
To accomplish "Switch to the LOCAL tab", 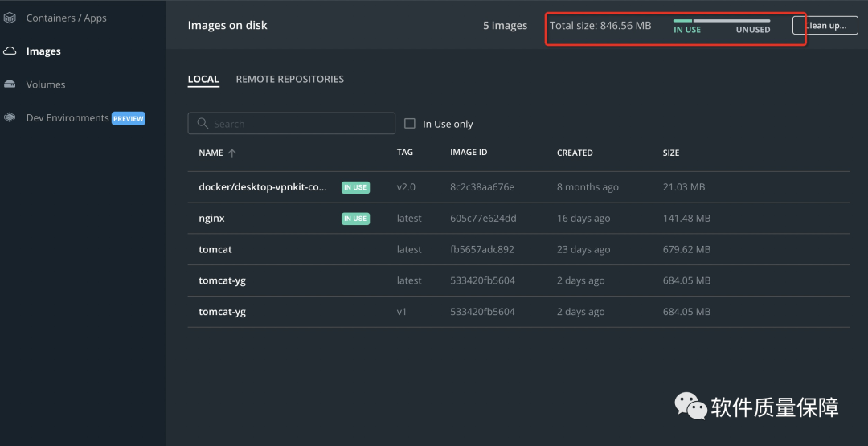I will tap(203, 79).
